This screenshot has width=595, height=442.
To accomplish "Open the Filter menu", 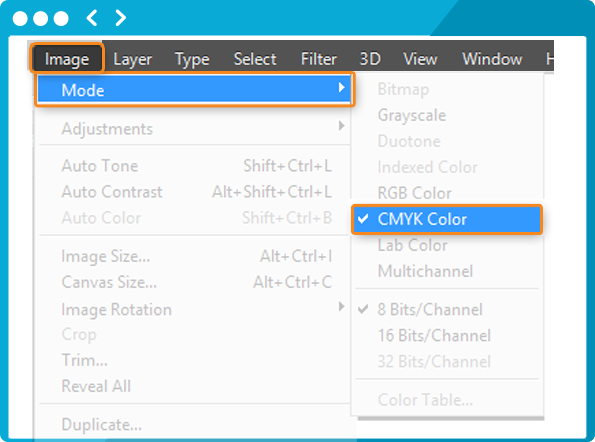I will coord(319,59).
